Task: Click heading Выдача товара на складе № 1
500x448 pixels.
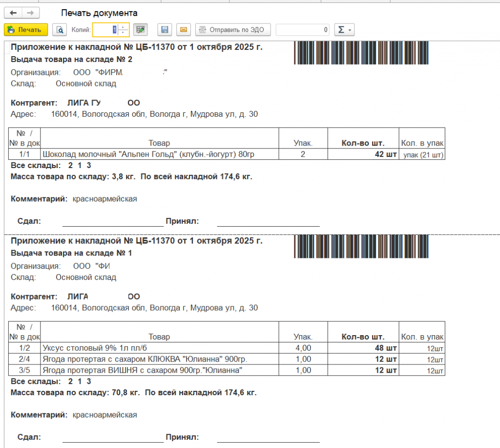Action: pos(71,253)
